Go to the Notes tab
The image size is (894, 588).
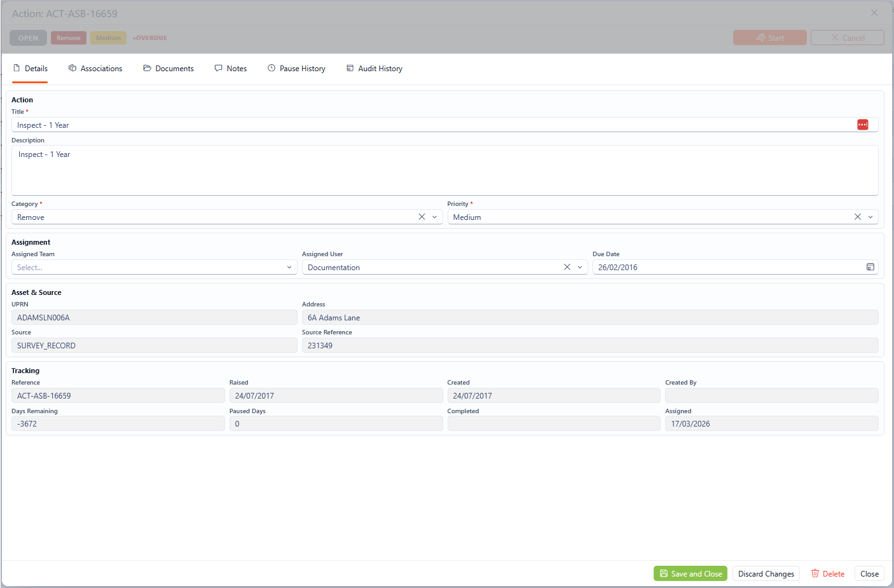coord(231,69)
